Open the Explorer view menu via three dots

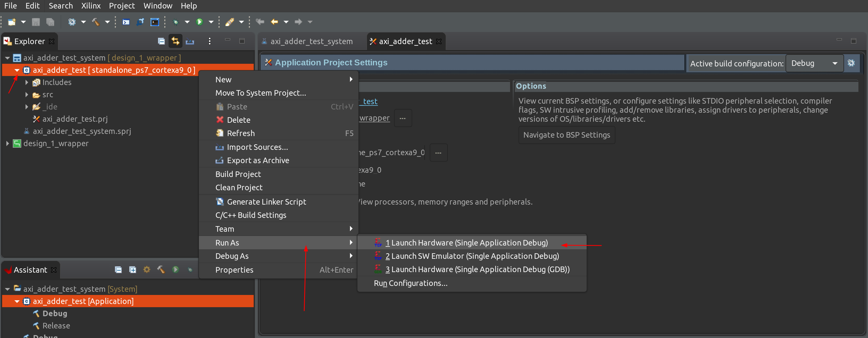click(x=210, y=41)
